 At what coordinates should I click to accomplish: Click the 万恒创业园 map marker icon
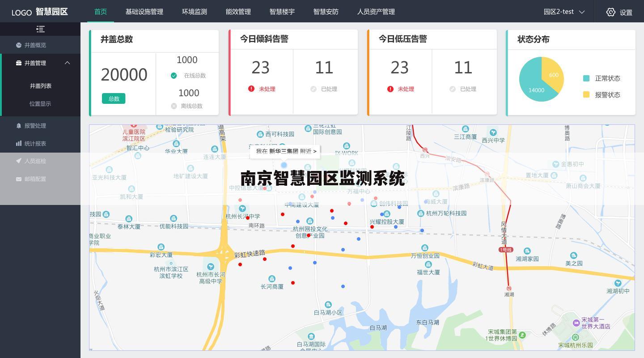tap(425, 248)
